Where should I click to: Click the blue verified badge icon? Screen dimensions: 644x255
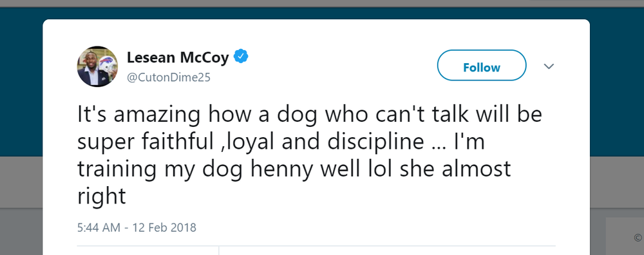(241, 56)
